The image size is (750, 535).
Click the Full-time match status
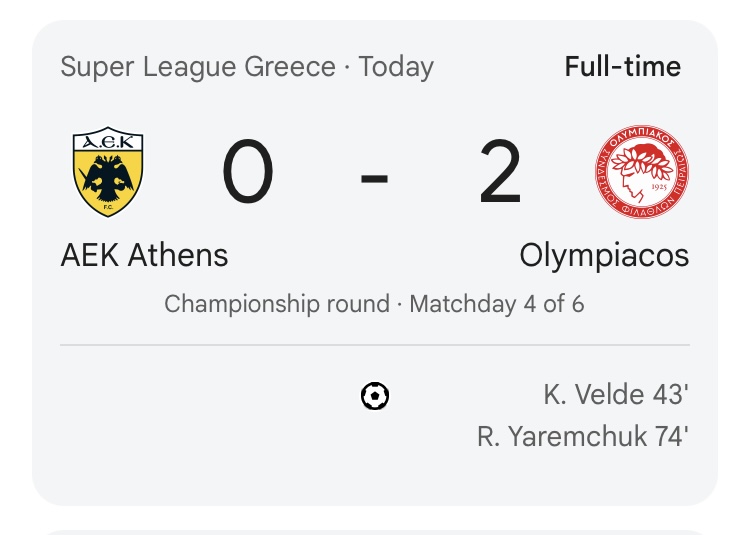point(622,67)
